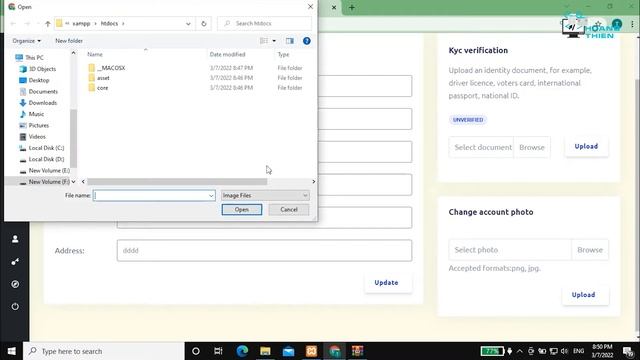The height and width of the screenshot is (360, 640).
Task: Open File Explorer from taskbar
Action: (x=265, y=351)
